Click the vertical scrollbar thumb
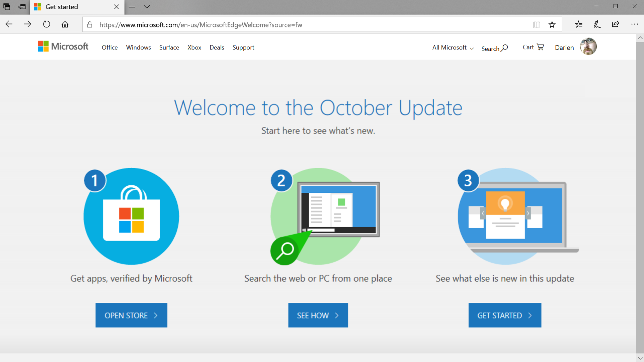The image size is (644, 362). 640,197
